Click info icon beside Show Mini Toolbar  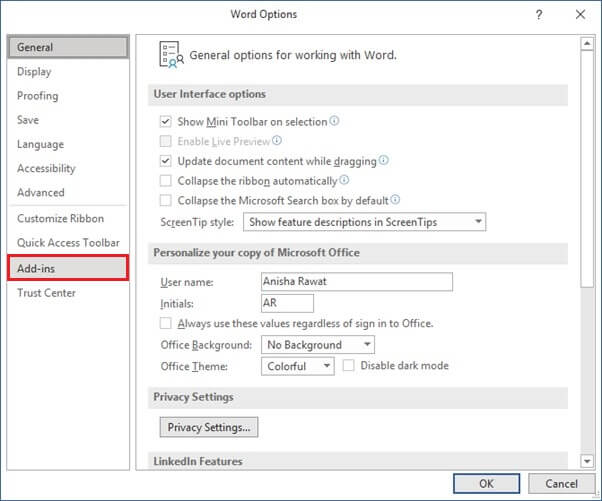(334, 121)
